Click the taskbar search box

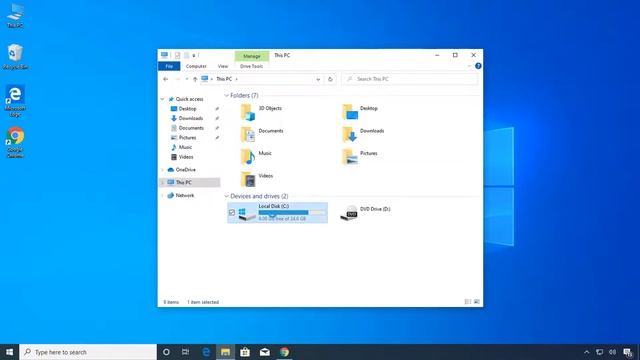tap(88, 352)
